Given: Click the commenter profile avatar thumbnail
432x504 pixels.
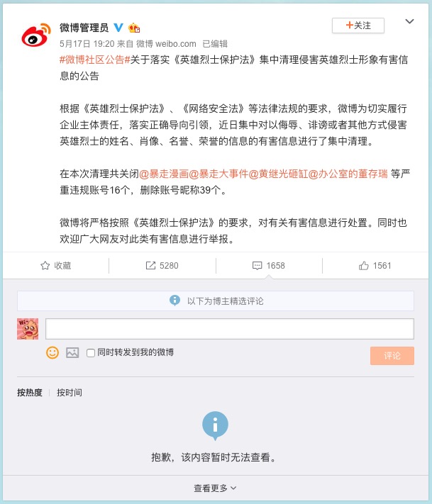Looking at the screenshot, I should (28, 329).
